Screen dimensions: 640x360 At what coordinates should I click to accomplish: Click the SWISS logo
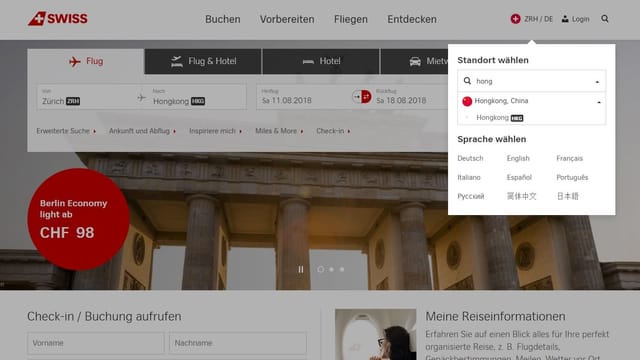point(58,19)
